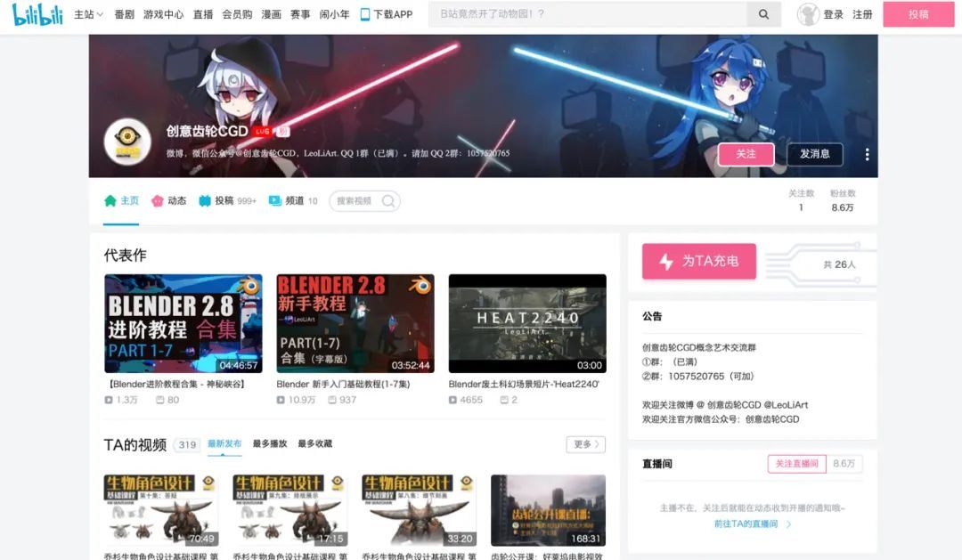Open Blender 2.8 进阶教程合集 thumbnail
This screenshot has width=962, height=560.
point(183,323)
